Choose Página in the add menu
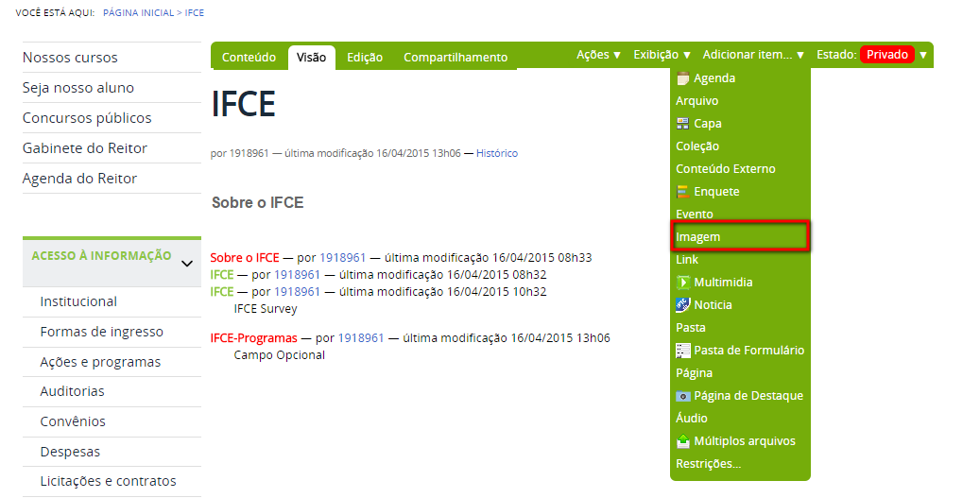Image resolution: width=980 pixels, height=498 pixels. click(x=694, y=373)
